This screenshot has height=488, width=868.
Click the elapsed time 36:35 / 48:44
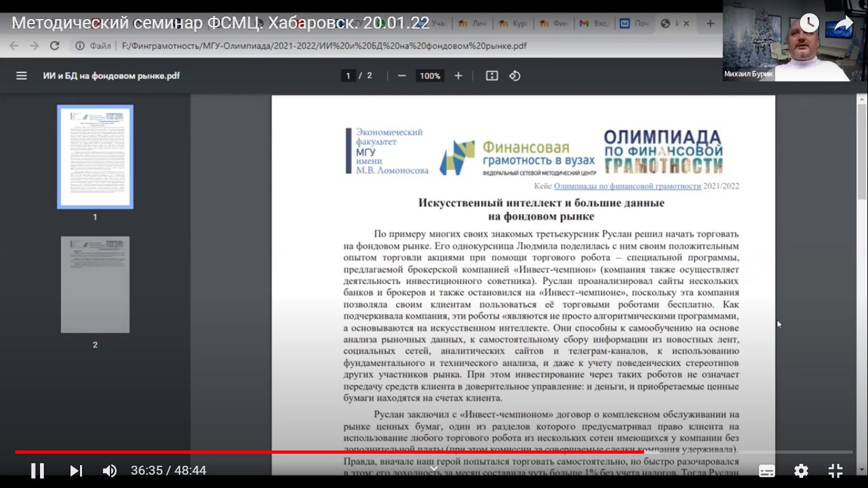[x=168, y=471]
